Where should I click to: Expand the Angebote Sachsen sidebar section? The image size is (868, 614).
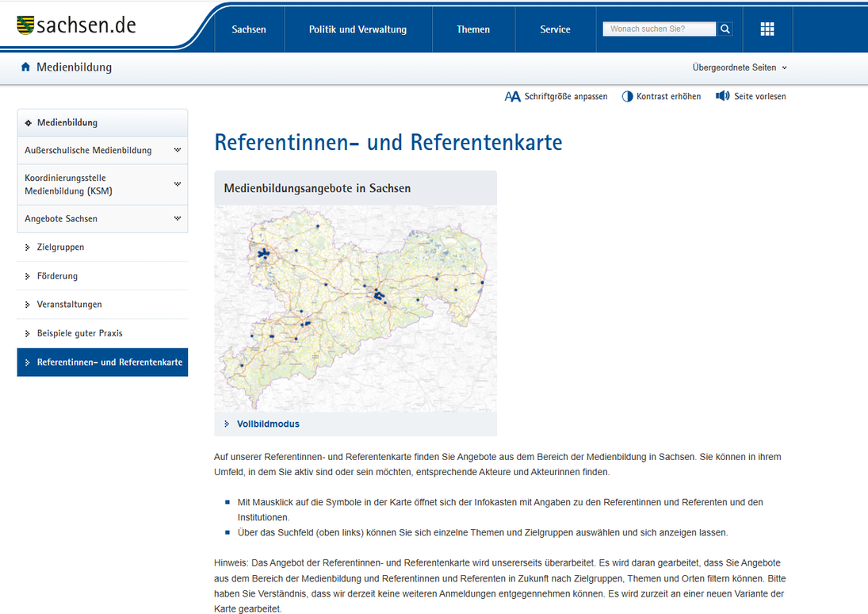[102, 218]
